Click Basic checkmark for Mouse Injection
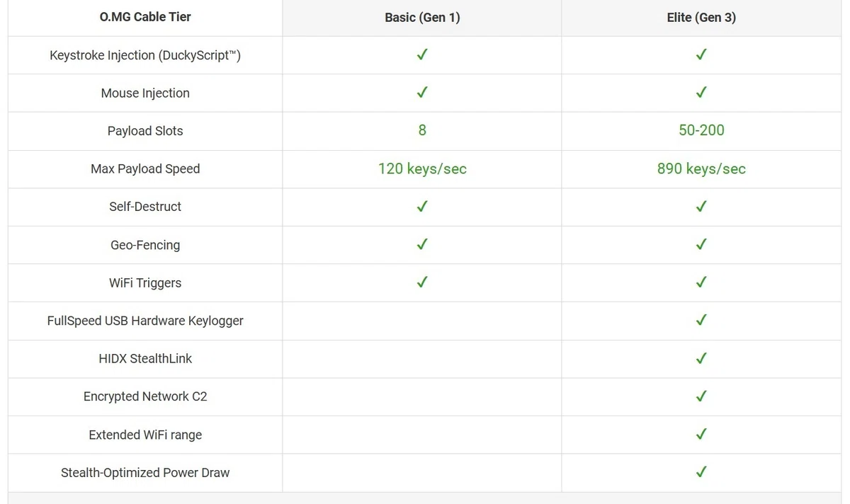 point(422,92)
